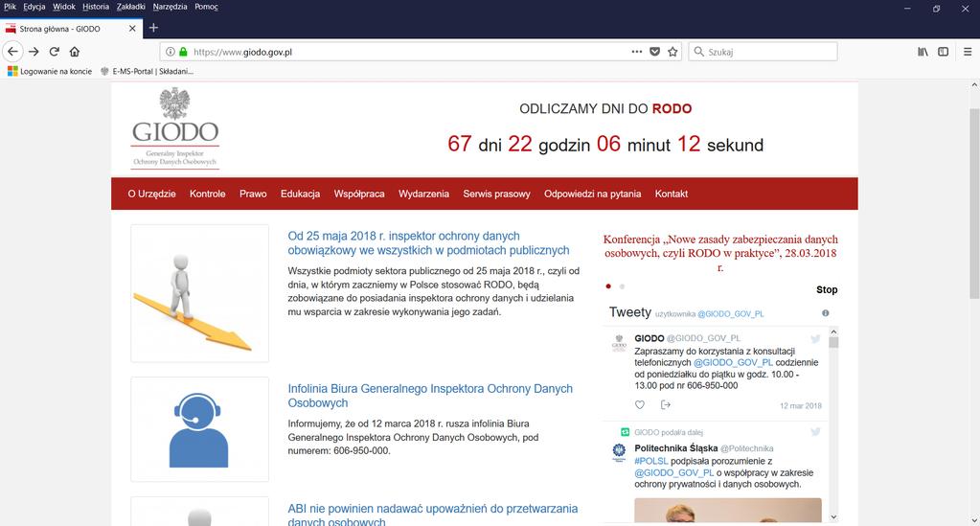The image size is (980, 526).
Task: Open the Firefox hamburger menu
Action: (967, 52)
